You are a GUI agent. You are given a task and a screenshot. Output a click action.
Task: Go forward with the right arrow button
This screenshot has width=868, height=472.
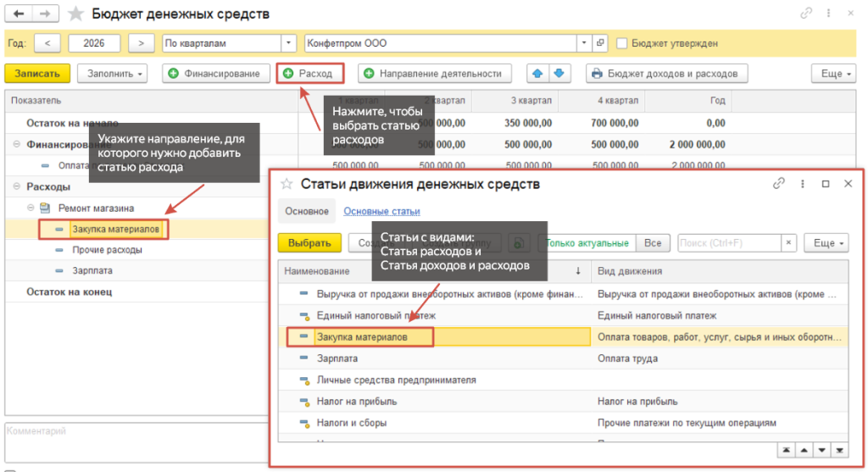click(x=46, y=14)
